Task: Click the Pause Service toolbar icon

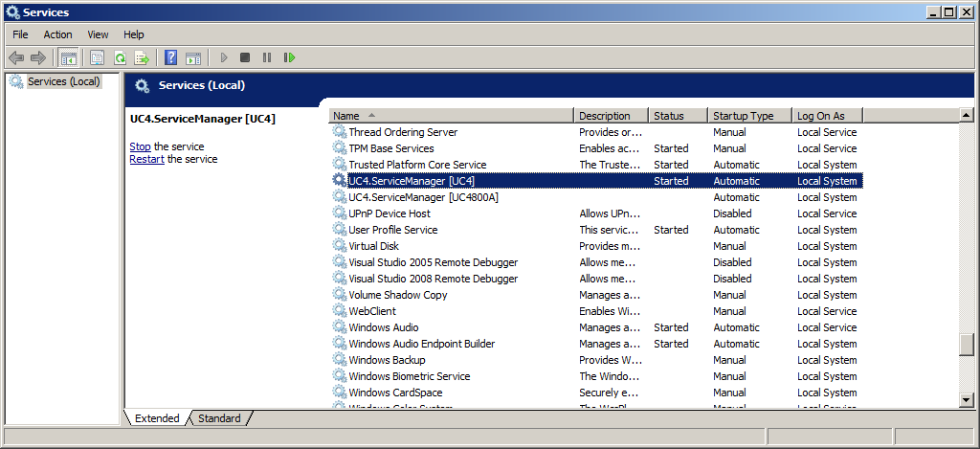Action: pyautogui.click(x=267, y=58)
